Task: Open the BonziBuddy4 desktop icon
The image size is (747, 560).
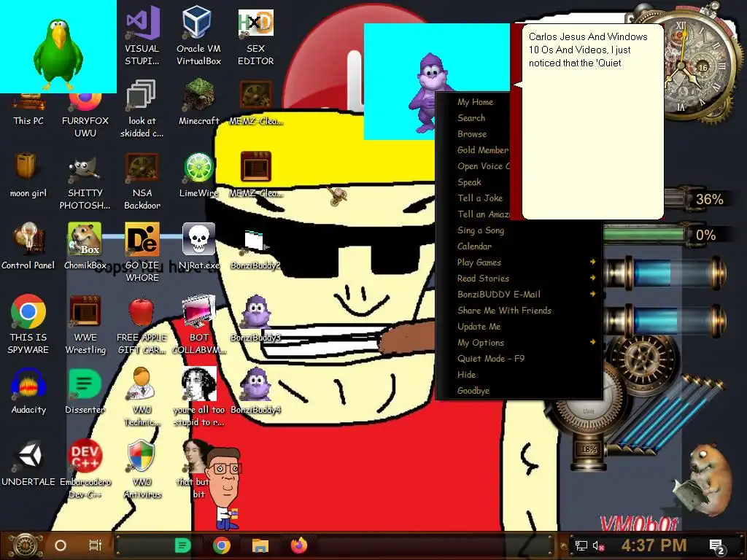Action: [x=256, y=391]
